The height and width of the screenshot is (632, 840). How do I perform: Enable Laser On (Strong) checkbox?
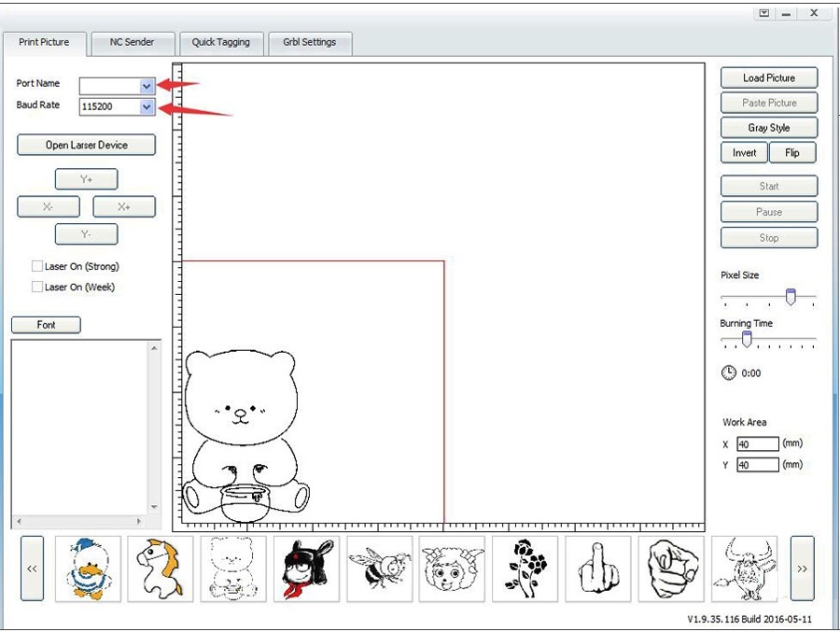[x=37, y=266]
